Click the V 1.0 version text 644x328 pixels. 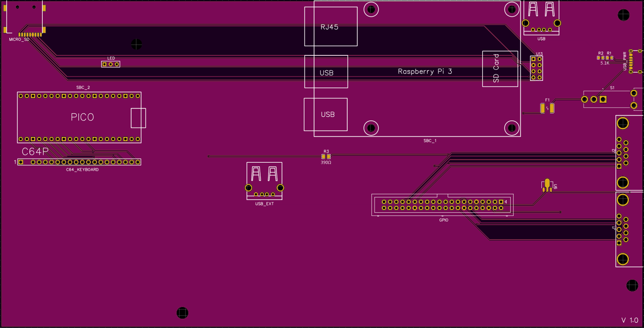[x=629, y=320]
